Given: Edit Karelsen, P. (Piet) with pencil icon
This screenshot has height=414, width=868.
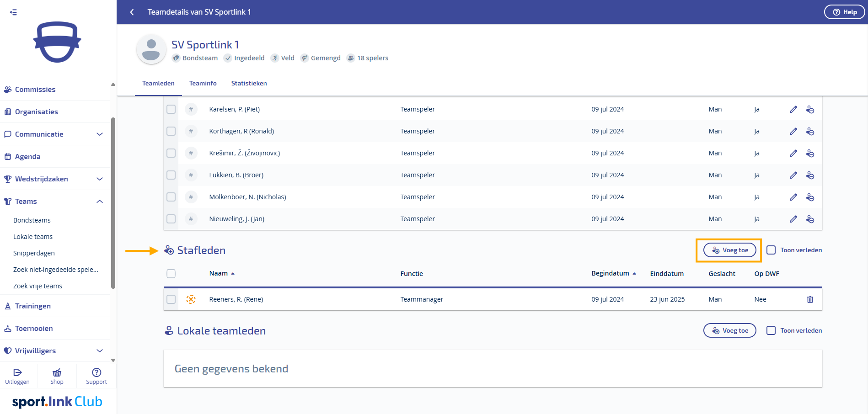Looking at the screenshot, I should 793,109.
